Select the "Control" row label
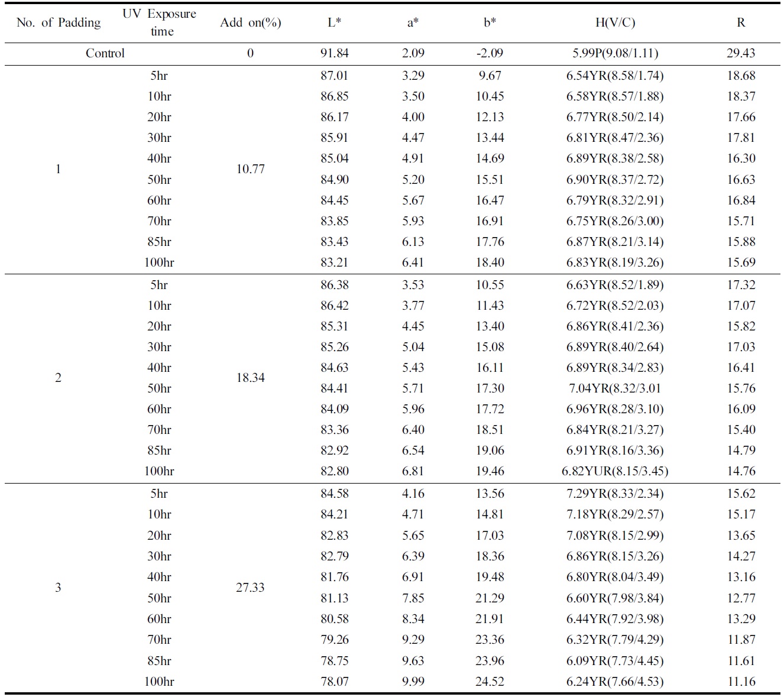 (105, 53)
